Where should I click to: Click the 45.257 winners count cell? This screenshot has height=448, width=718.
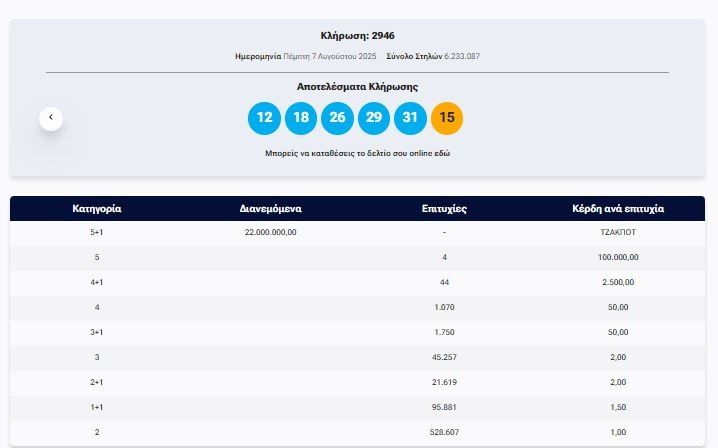point(444,358)
